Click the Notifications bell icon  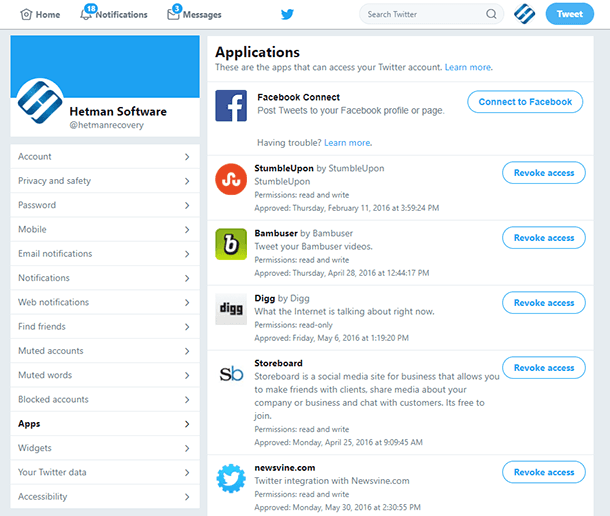(x=85, y=15)
